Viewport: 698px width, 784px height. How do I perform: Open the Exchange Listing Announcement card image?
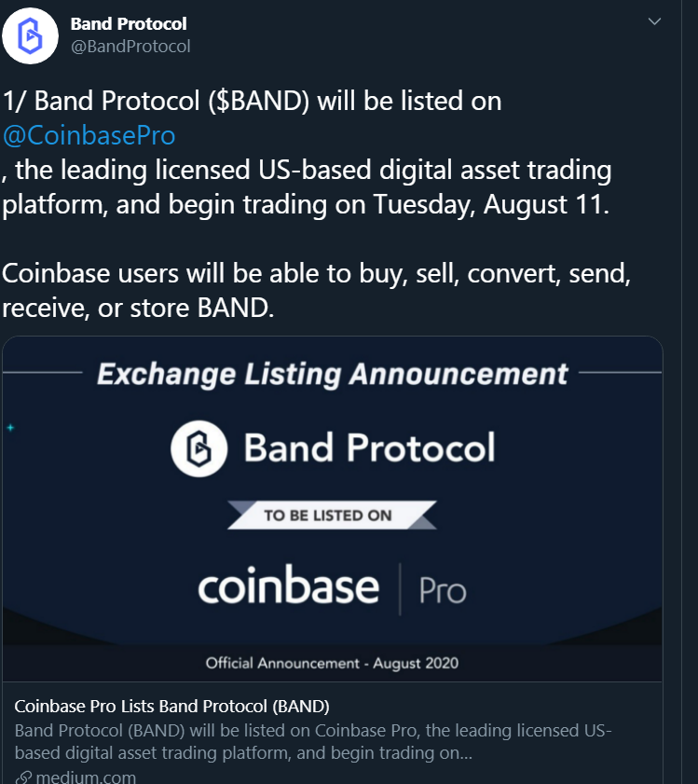[333, 508]
